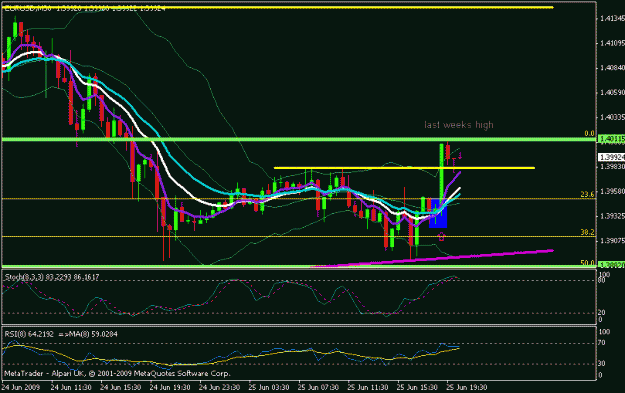Click the 80 level on the Stochastic scale
The height and width of the screenshot is (393, 625).
point(602,281)
